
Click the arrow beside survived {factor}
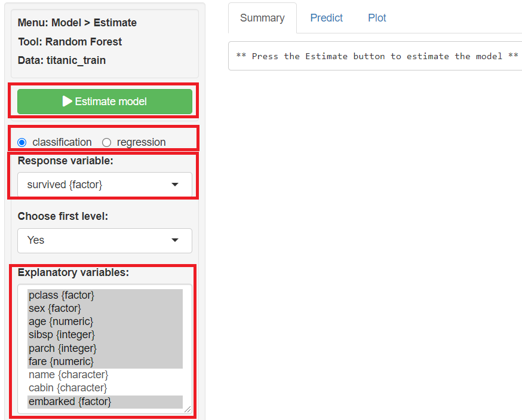[x=175, y=185]
